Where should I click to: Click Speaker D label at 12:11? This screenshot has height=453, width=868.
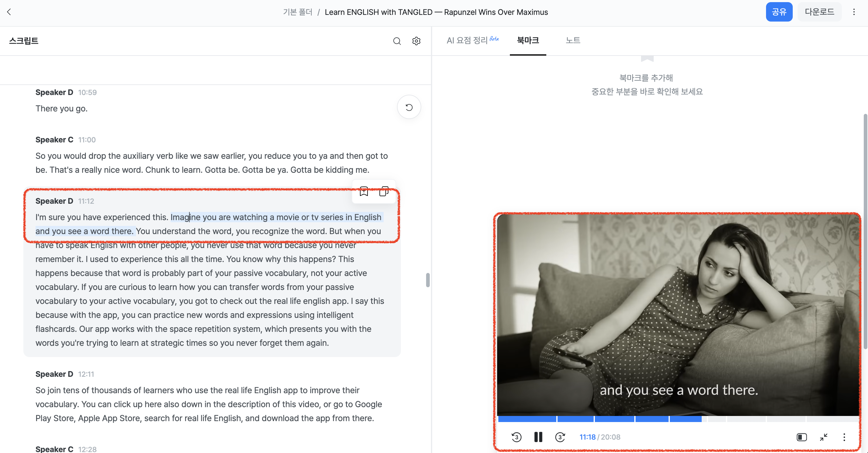pos(54,374)
